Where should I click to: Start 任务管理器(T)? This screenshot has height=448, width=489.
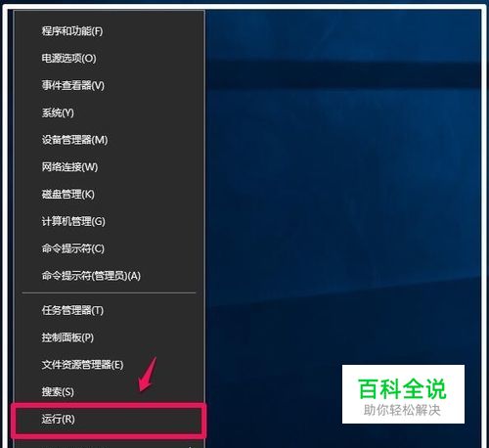click(109, 310)
